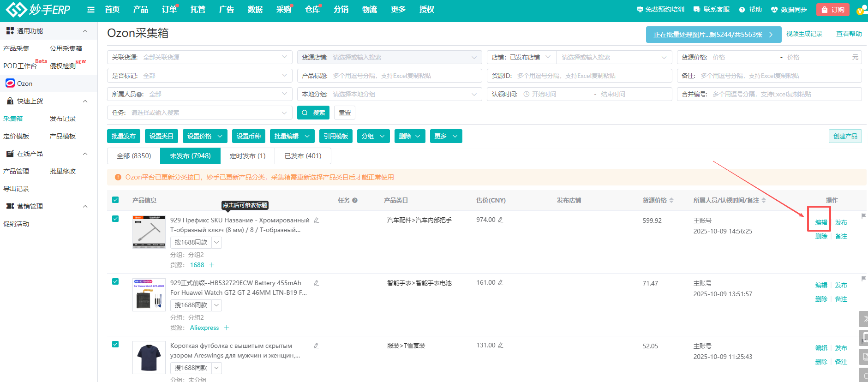Click the plus icon next to 1688 source
This screenshot has height=382, width=868.
(x=212, y=265)
